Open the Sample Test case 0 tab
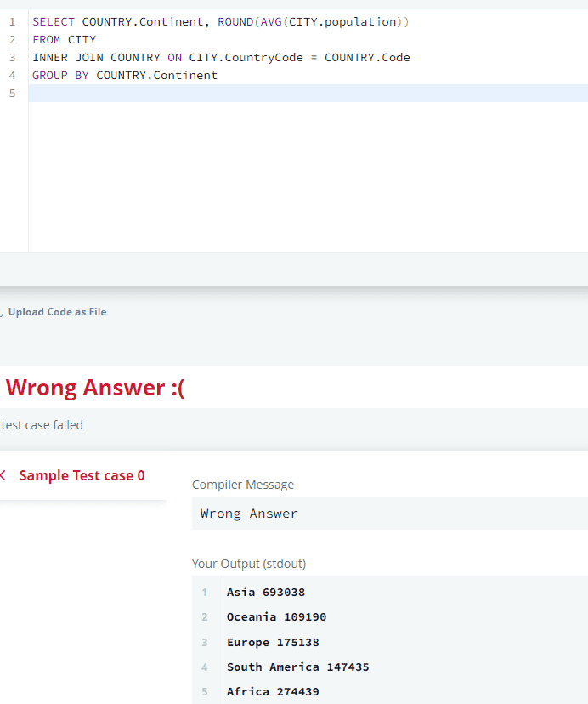Viewport: 588px width, 704px height. [x=82, y=475]
